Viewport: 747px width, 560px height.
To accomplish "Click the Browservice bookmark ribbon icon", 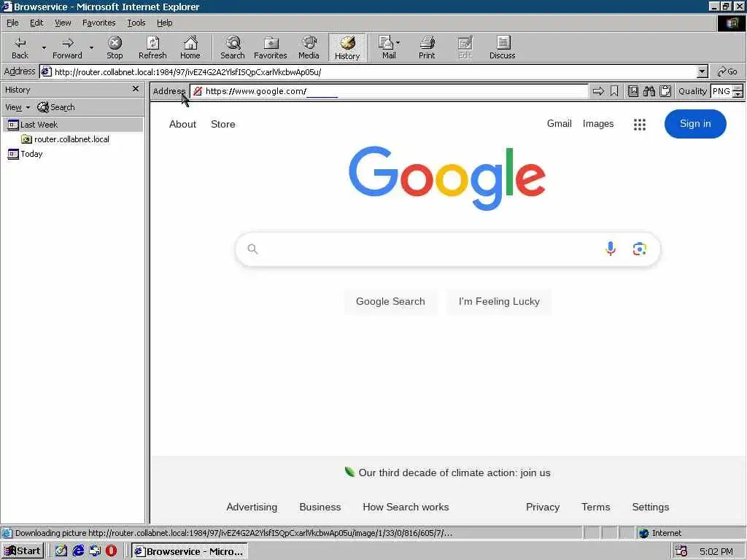I will pos(614,91).
